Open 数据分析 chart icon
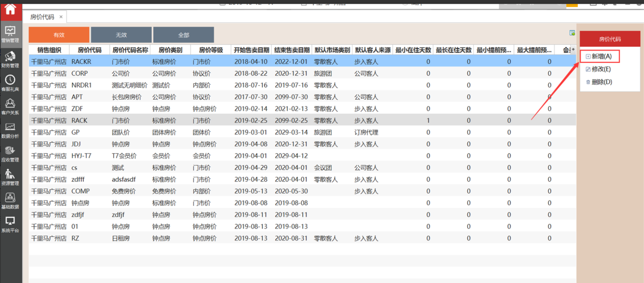This screenshot has width=644, height=283. pyautogui.click(x=10, y=130)
